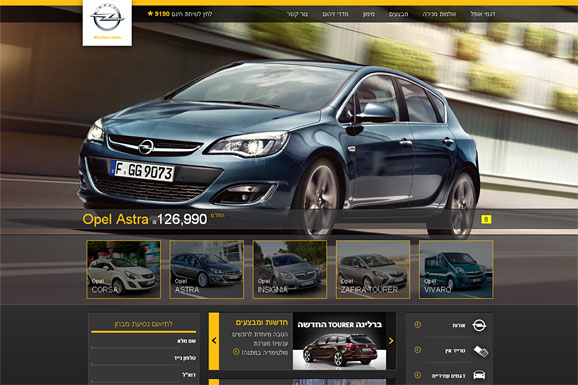Open the showrooms menu item
Viewport: 578px width, 385px height.
click(x=439, y=14)
